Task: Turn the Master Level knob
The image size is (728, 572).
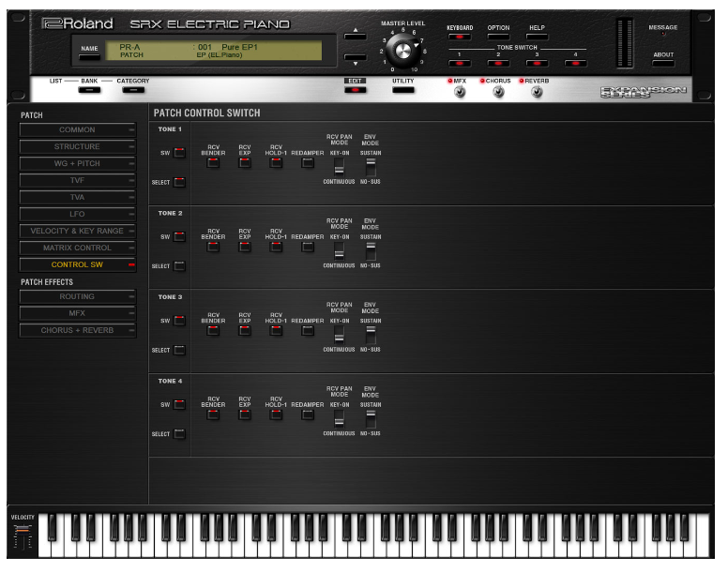Action: click(x=402, y=51)
